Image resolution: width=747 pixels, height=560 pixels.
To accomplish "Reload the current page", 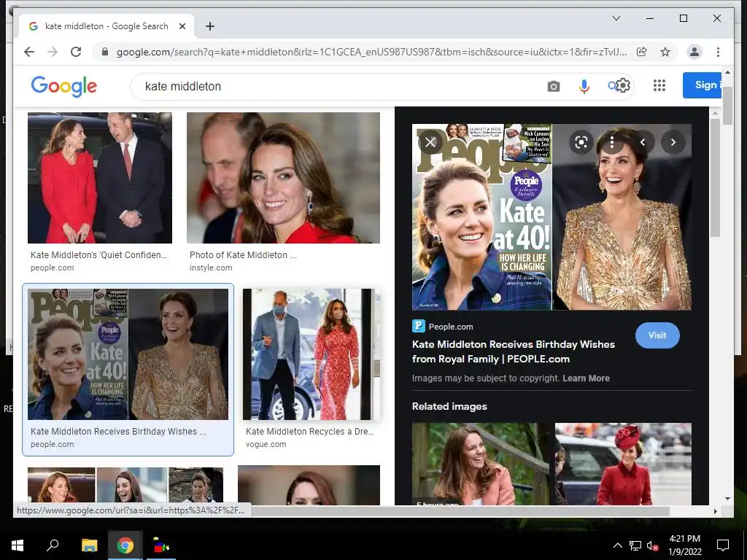I will [x=76, y=52].
